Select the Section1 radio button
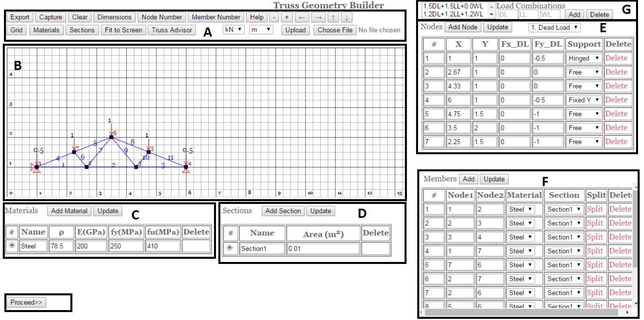 [x=230, y=248]
